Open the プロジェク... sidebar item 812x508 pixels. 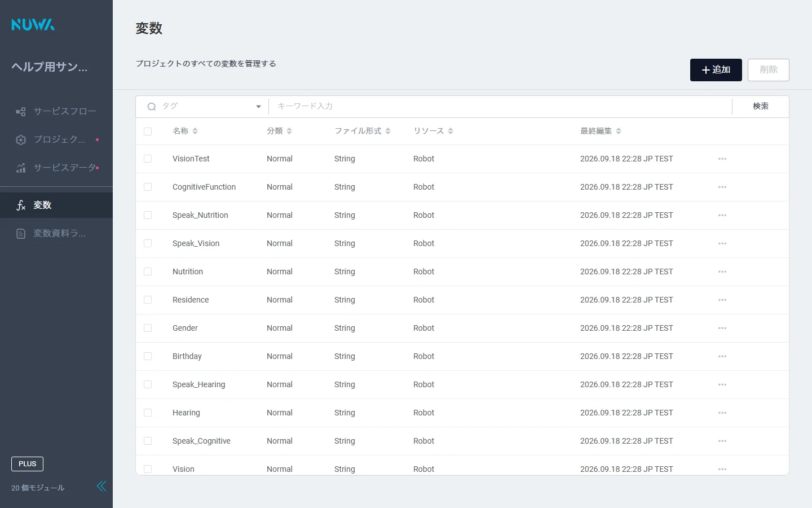(x=56, y=139)
